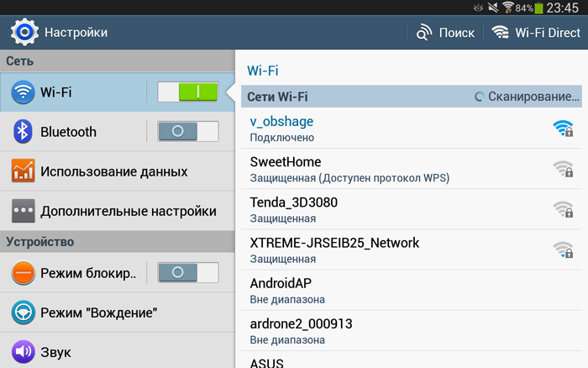The width and height of the screenshot is (588, 368).
Task: Tap the driving mode steering wheel icon
Action: (x=24, y=313)
